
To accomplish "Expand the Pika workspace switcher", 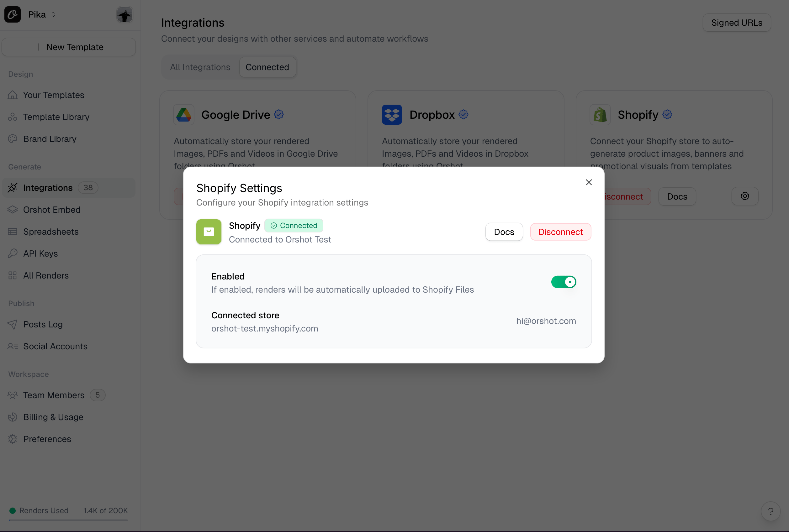I will pyautogui.click(x=41, y=15).
